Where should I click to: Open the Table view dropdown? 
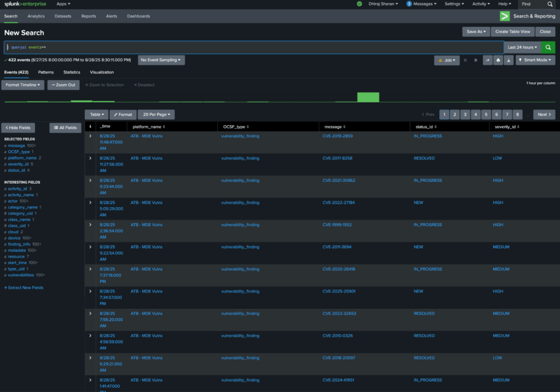click(97, 115)
